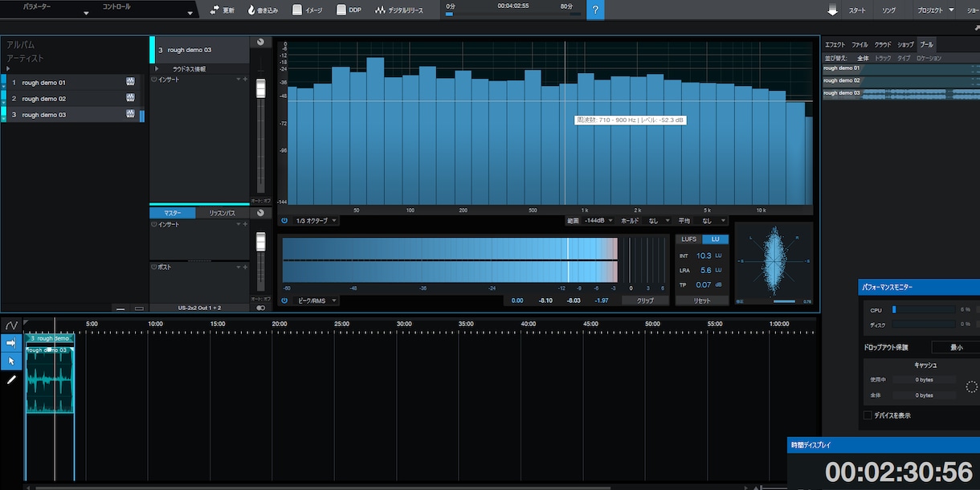Click the 書き込み burn flame icon

point(251,10)
